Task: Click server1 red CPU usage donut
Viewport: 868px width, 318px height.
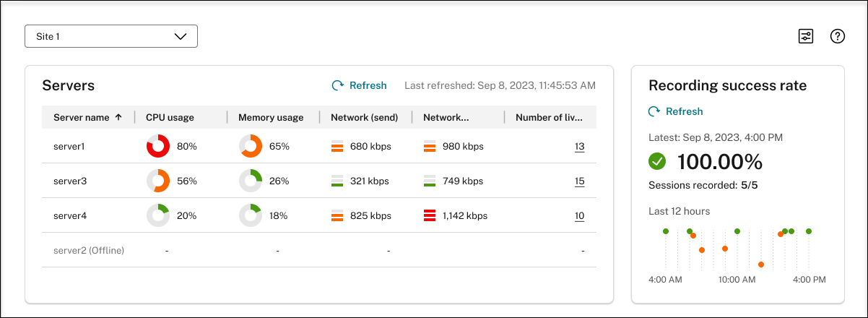Action: [157, 146]
